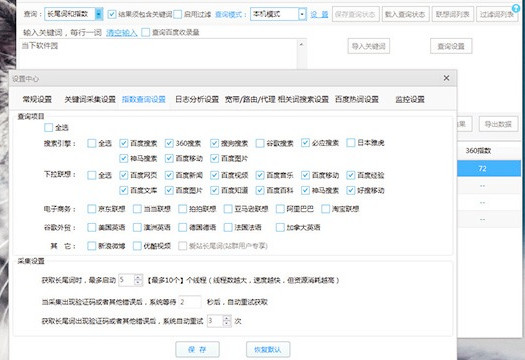Image resolution: width=525 pixels, height=360 pixels.
Task: Open the 联想词列表 button
Action: click(453, 14)
